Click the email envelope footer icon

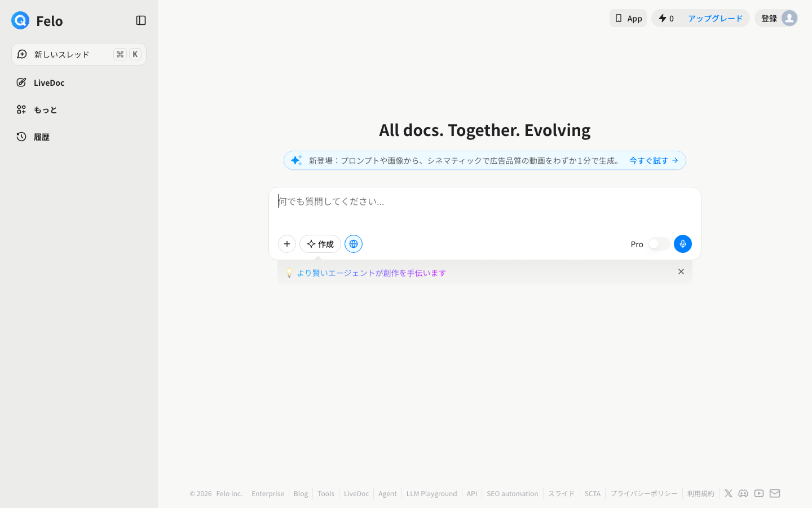tap(775, 493)
